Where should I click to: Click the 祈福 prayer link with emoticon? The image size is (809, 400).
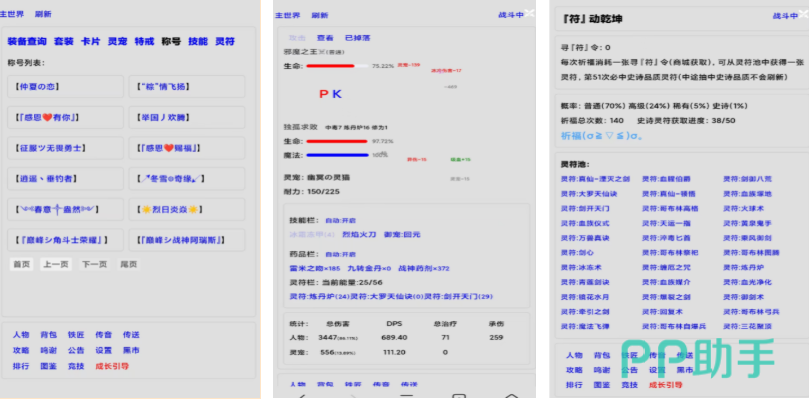(x=601, y=136)
